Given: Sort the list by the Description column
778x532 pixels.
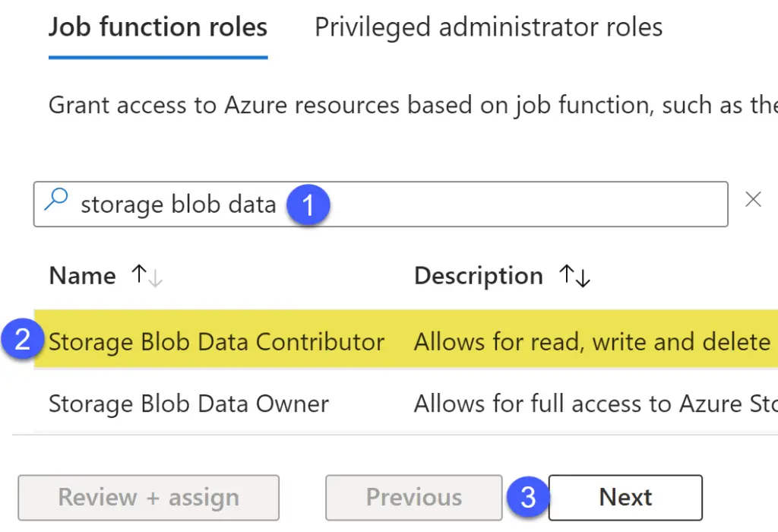Looking at the screenshot, I should pyautogui.click(x=478, y=276).
